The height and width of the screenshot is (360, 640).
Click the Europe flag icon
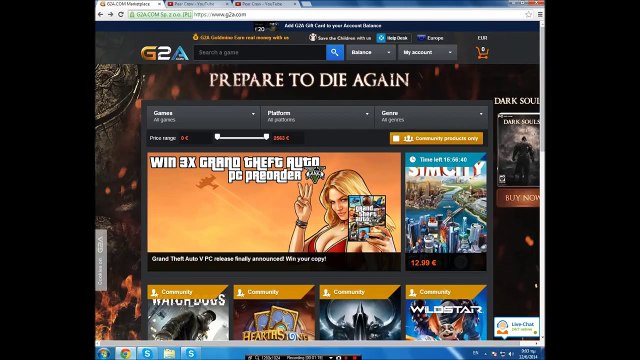(421, 38)
